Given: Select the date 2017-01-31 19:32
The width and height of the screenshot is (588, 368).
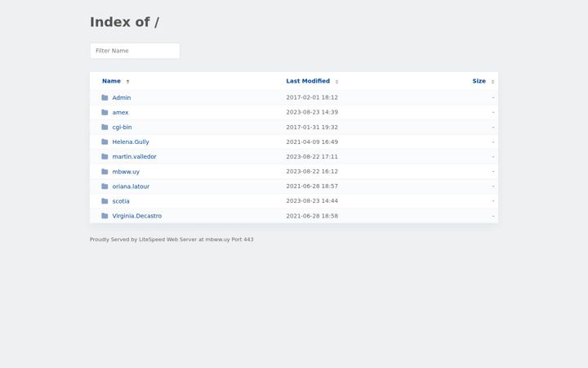Looking at the screenshot, I should [x=312, y=128].
